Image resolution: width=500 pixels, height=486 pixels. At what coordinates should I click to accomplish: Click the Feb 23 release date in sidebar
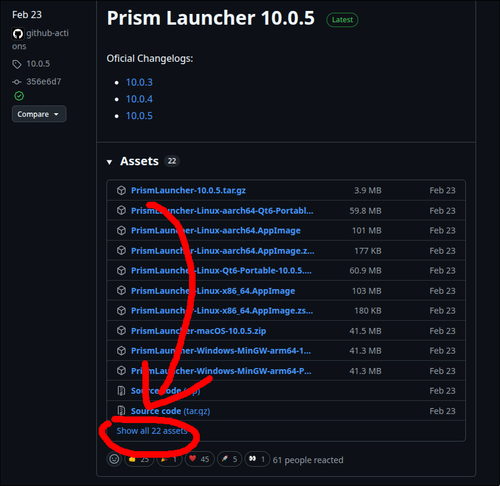tap(27, 15)
